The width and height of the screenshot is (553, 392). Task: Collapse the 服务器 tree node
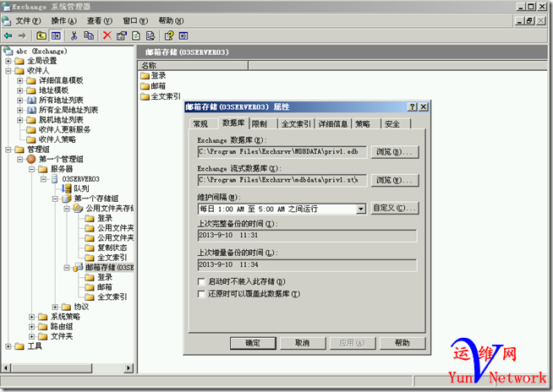32,169
